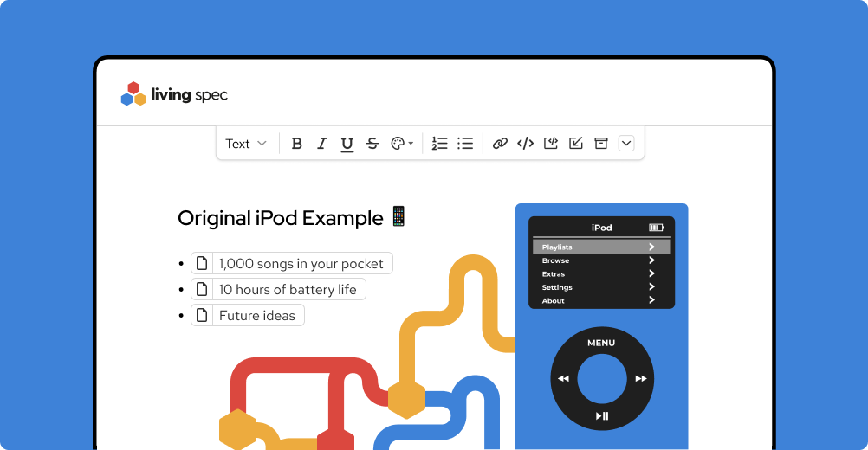Toggle bold formatting

tap(296, 144)
